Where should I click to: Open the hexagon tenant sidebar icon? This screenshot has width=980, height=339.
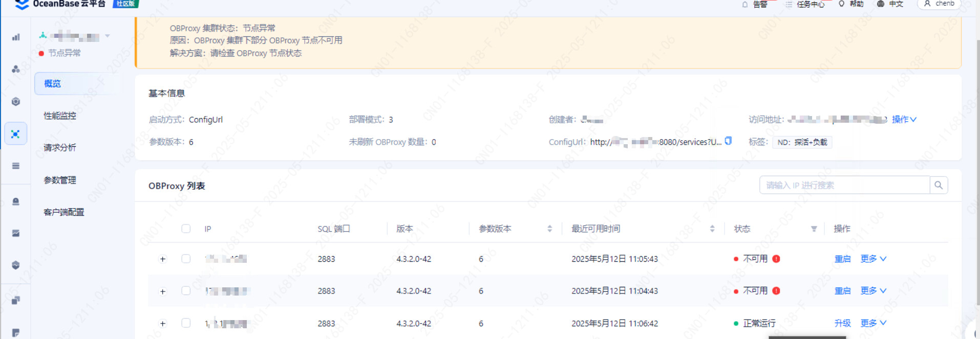point(16,101)
